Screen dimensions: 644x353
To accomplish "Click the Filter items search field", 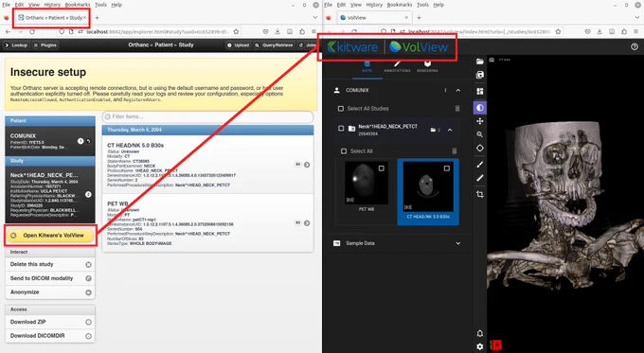I will pos(207,117).
